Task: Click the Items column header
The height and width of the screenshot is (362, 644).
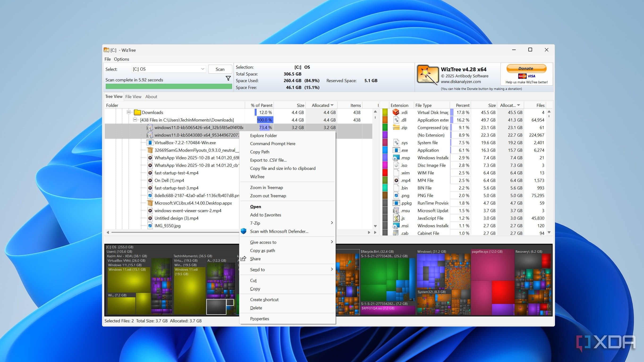Action: [350, 105]
